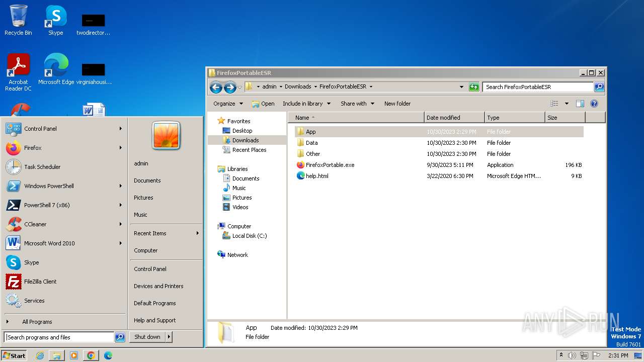Open the Action Center flag icon
This screenshot has height=362, width=644.
coord(597,355)
